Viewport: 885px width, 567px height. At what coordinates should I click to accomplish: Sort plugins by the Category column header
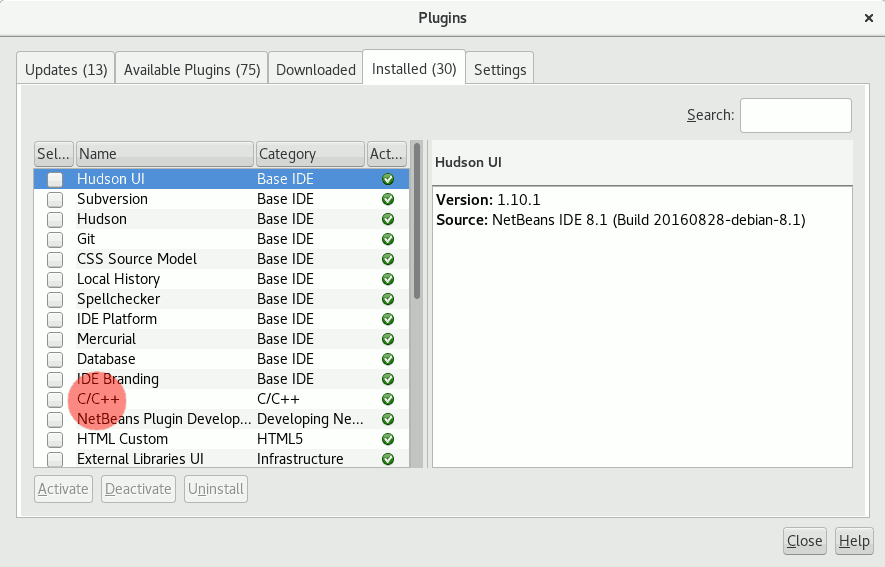coord(310,154)
